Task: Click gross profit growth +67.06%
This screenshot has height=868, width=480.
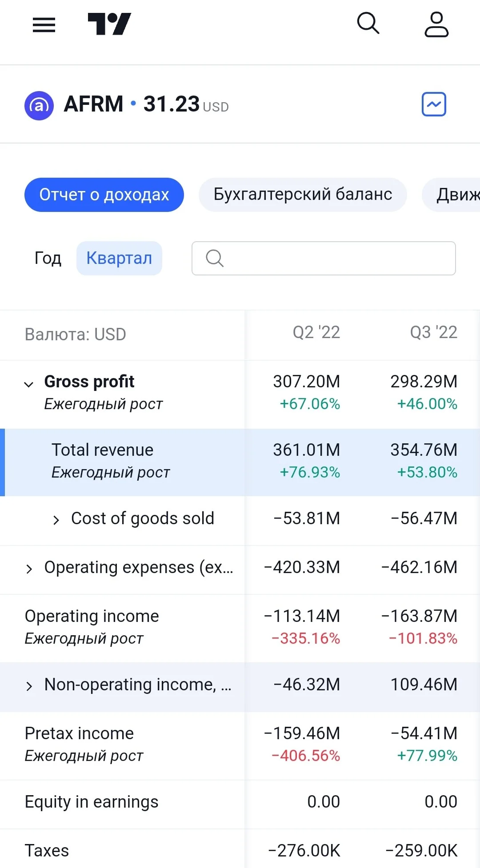Action: (310, 404)
